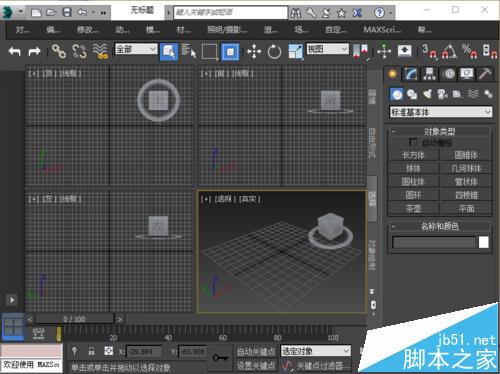
Task: Open the MAXScri... menu
Action: pos(382,30)
